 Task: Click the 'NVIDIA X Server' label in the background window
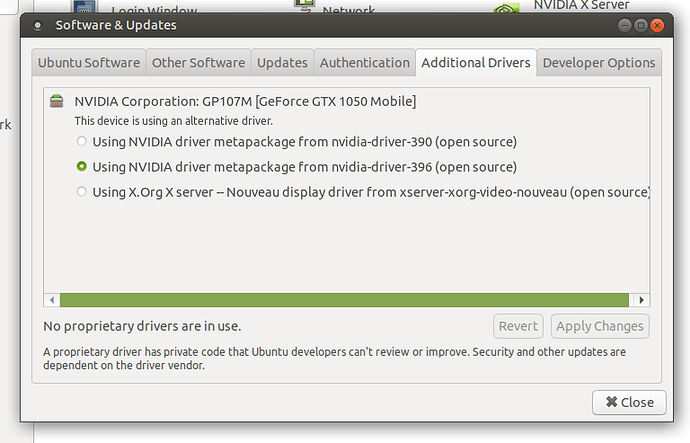point(581,5)
